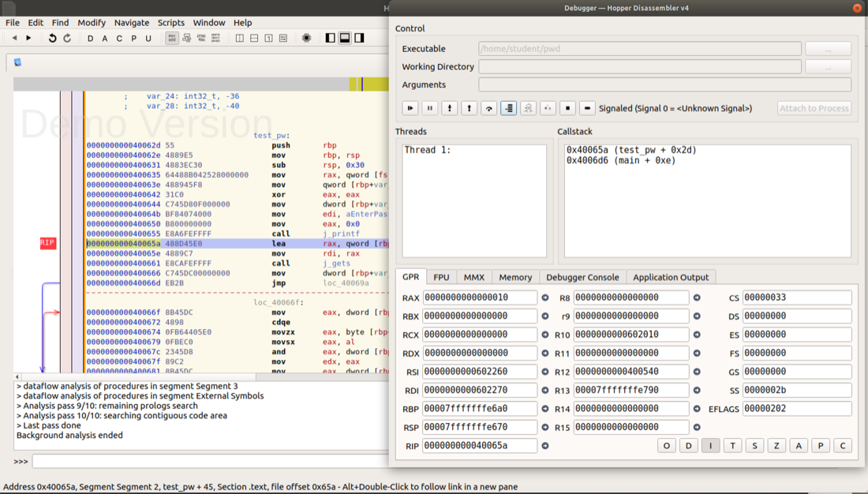Toggle the Z zero flag button
868x494 pixels.
[x=776, y=446]
